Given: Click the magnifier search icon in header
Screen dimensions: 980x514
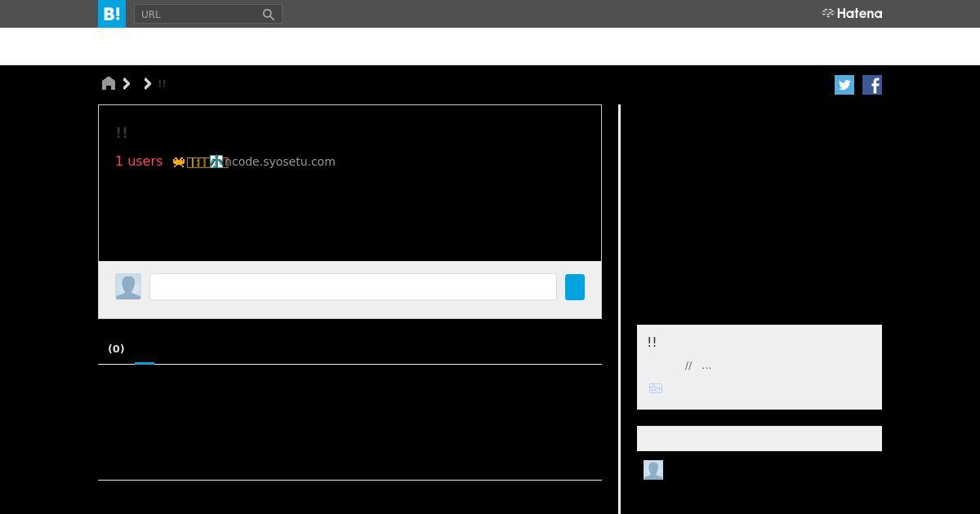Looking at the screenshot, I should [269, 14].
